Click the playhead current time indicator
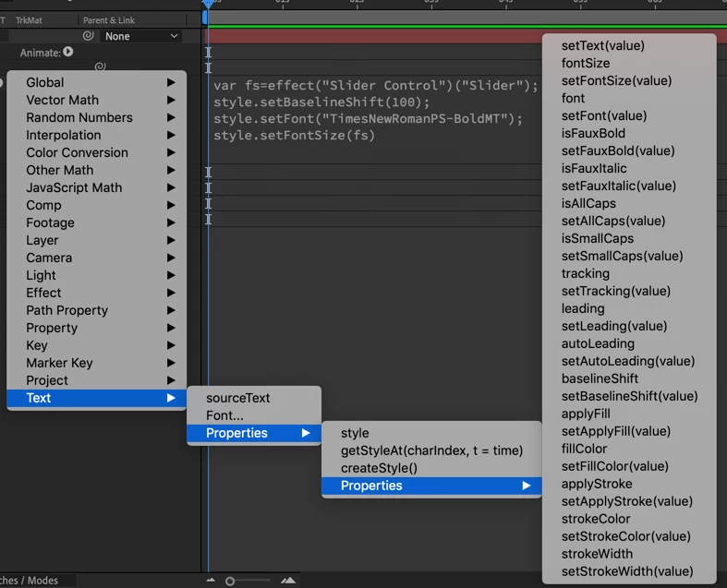This screenshot has width=727, height=588. 208,5
